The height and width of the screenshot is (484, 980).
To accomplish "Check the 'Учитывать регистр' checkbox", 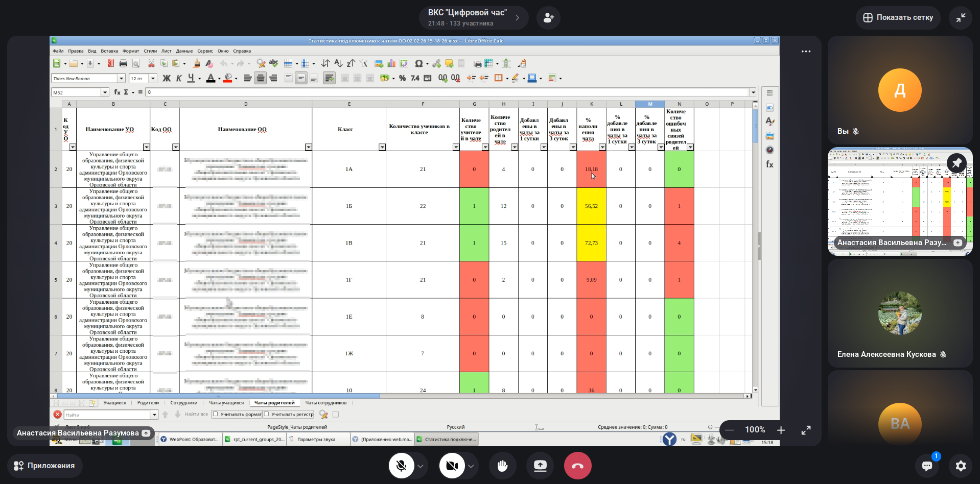I will [267, 414].
